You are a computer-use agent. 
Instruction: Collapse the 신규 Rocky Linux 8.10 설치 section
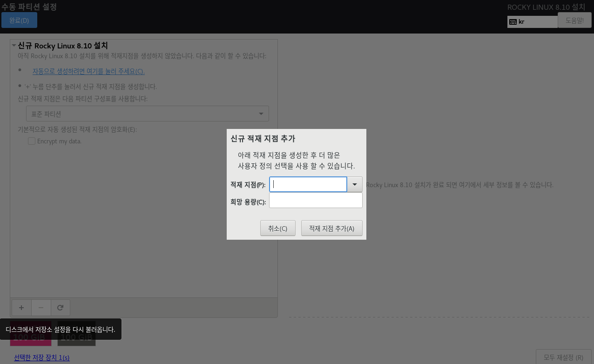click(14, 46)
